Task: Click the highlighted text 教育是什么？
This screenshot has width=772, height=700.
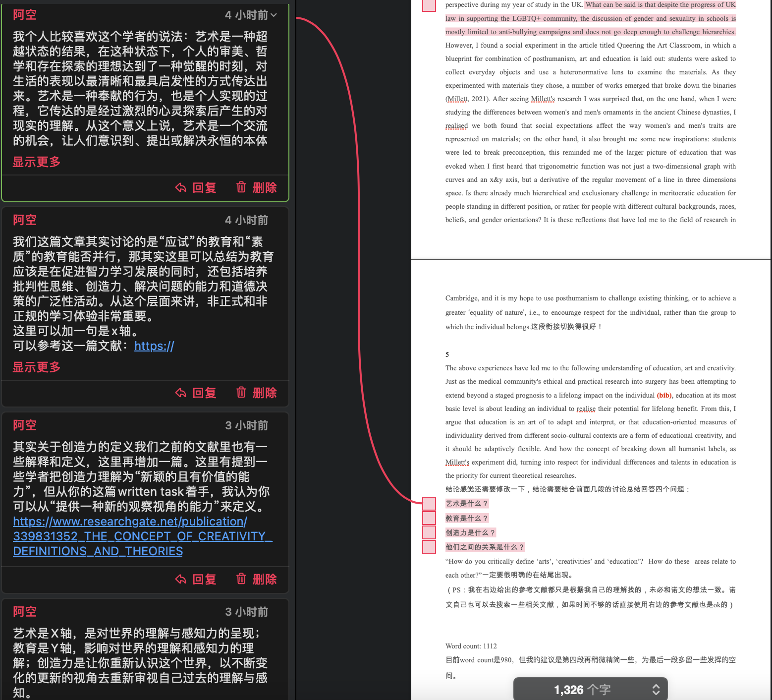Action: tap(467, 518)
